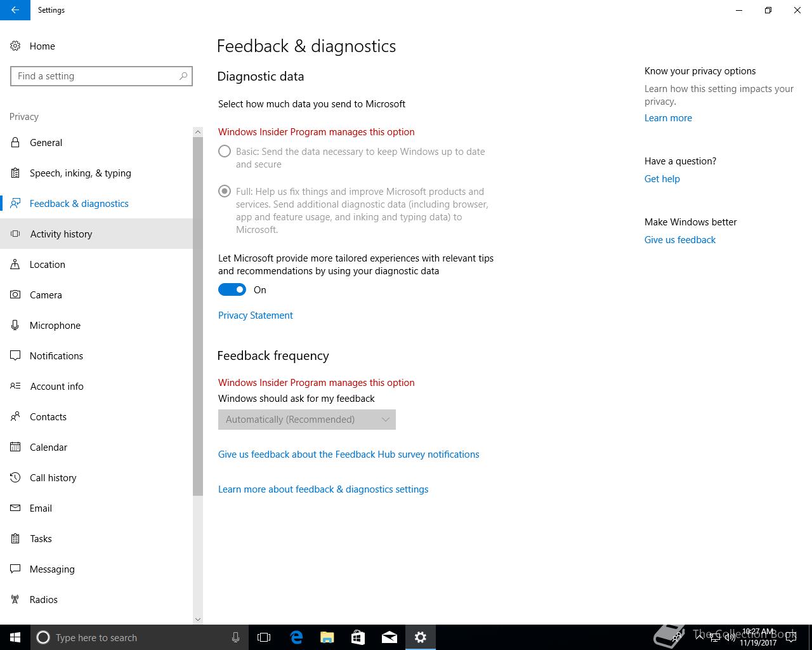Open the Location privacy page

(x=96, y=264)
